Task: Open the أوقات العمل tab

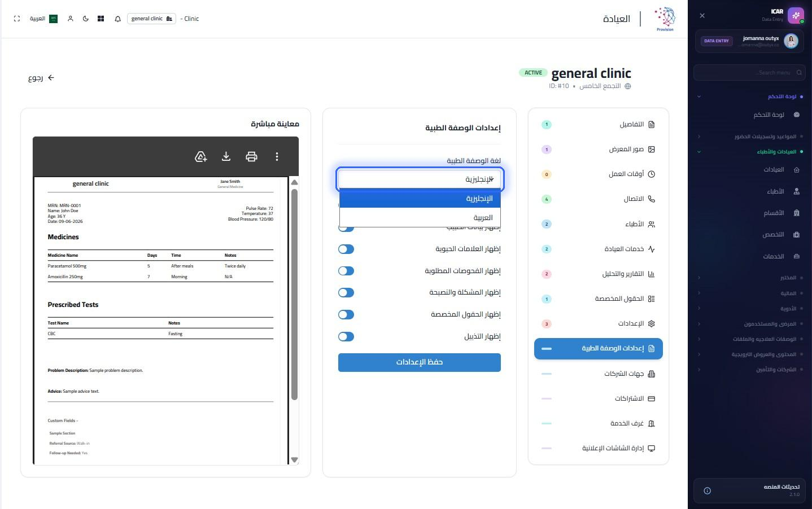Action: [x=599, y=174]
